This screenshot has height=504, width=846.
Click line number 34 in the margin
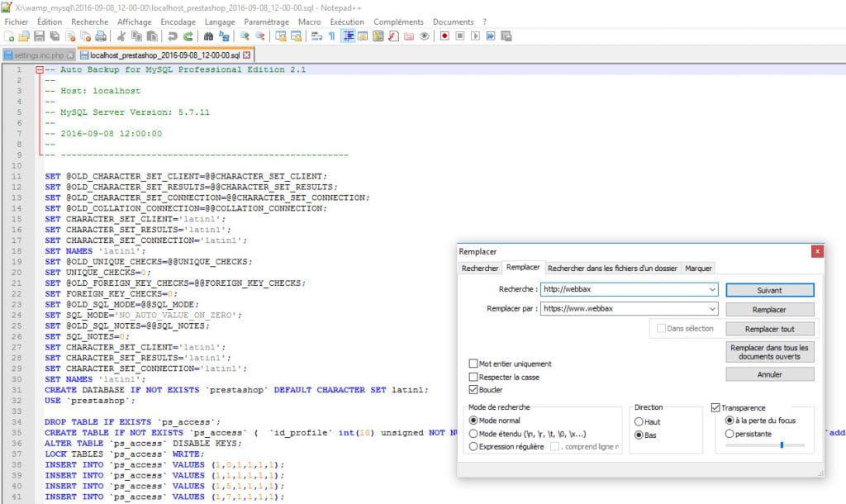[x=17, y=422]
